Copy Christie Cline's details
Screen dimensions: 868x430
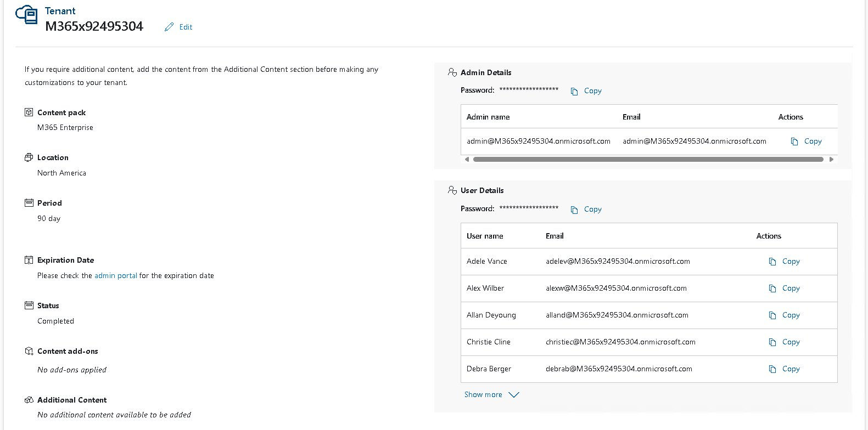tap(791, 342)
